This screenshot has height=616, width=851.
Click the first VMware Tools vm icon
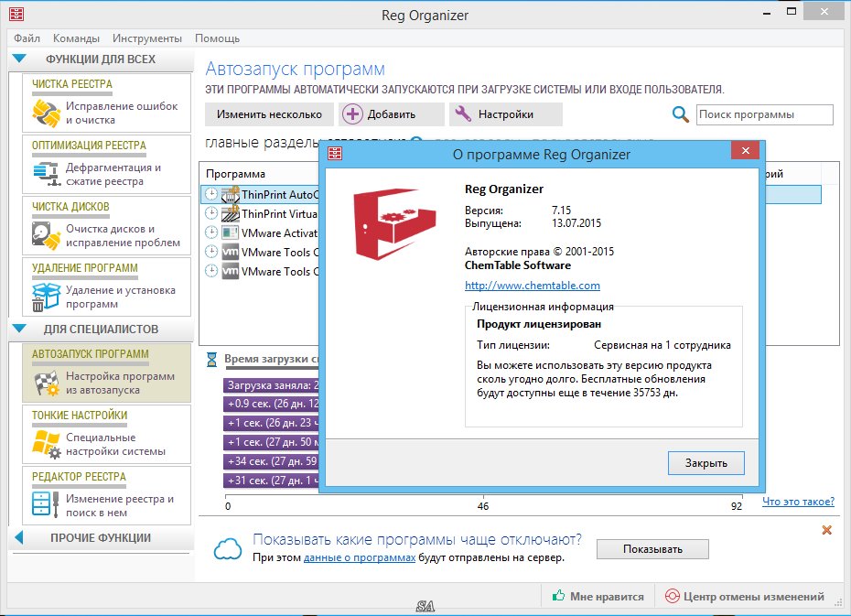click(230, 252)
